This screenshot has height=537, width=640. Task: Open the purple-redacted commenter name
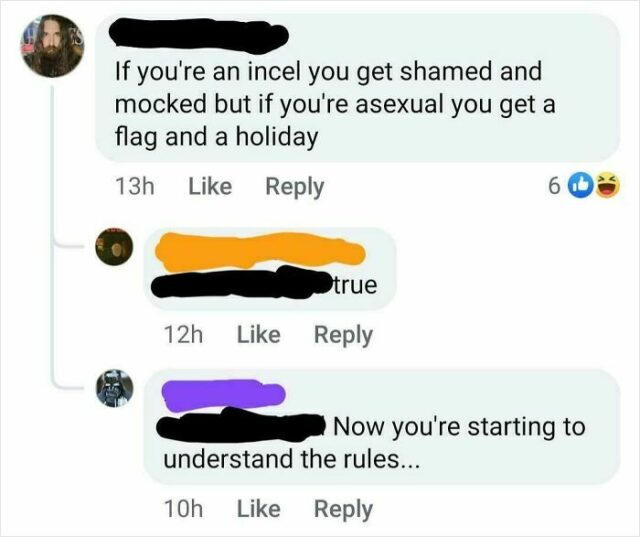(x=224, y=395)
